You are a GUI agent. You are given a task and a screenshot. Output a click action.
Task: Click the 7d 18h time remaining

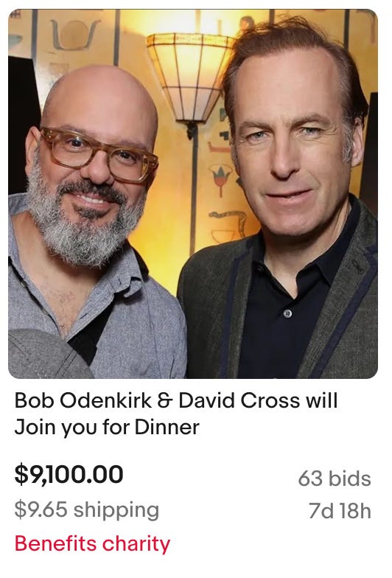tap(340, 511)
